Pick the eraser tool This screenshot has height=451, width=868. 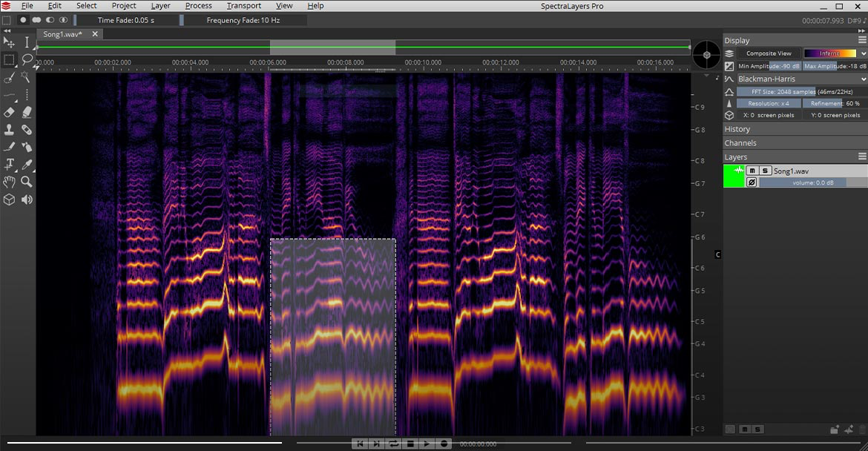(x=9, y=112)
